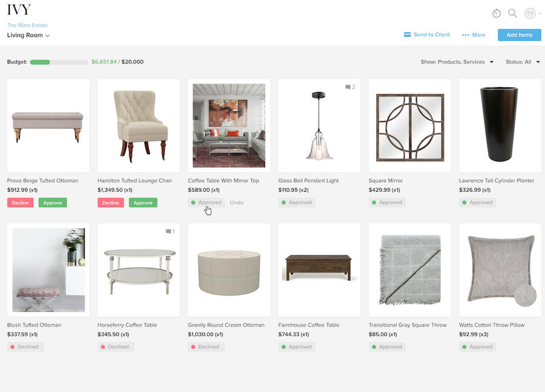Screen dimensions: 545x392
Task: View comment bubble on Horseferry Coffee Table
Action: point(170,232)
